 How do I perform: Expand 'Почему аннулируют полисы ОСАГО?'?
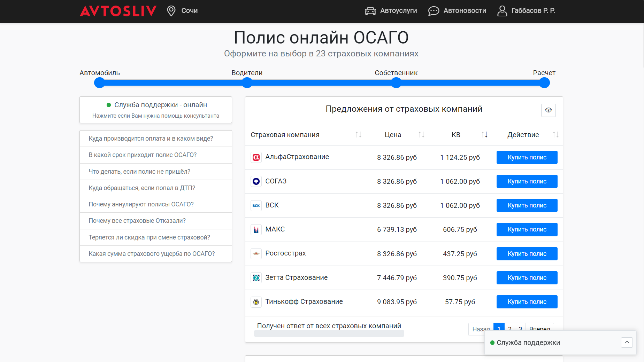[156, 204]
